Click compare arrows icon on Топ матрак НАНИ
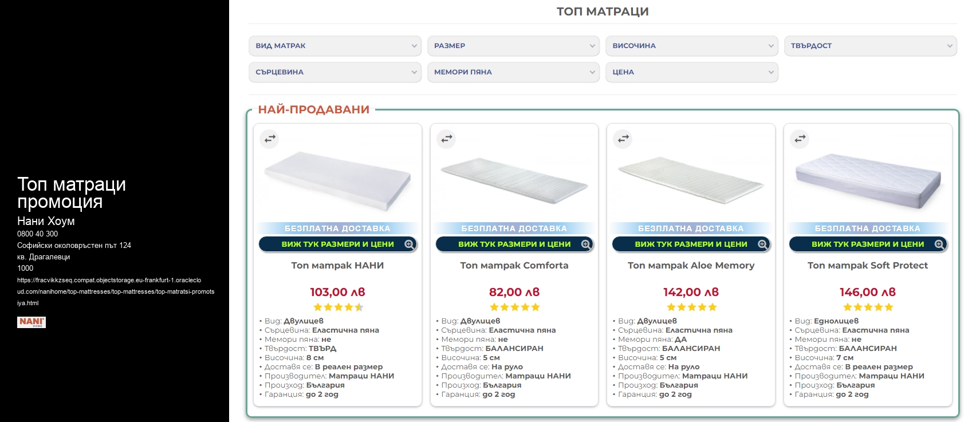This screenshot has width=980, height=422. click(270, 139)
